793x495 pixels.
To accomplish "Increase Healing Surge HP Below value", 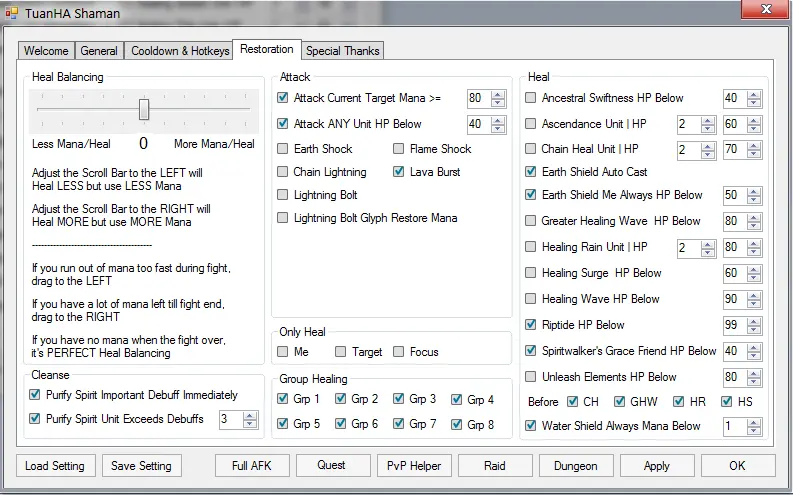I will point(753,268).
